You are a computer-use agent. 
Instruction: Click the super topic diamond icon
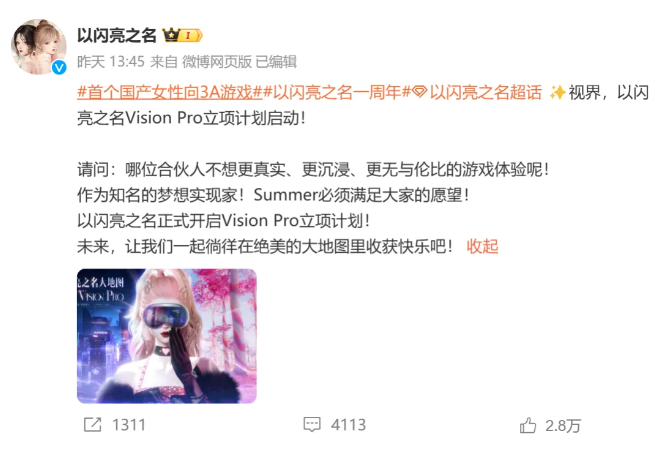(420, 92)
